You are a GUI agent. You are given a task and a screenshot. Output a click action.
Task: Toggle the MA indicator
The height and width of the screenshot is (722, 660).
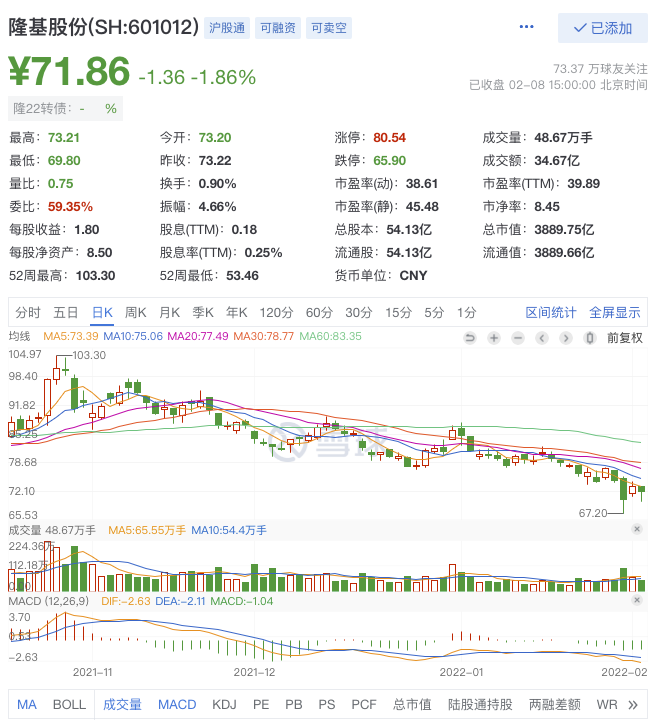tap(27, 705)
